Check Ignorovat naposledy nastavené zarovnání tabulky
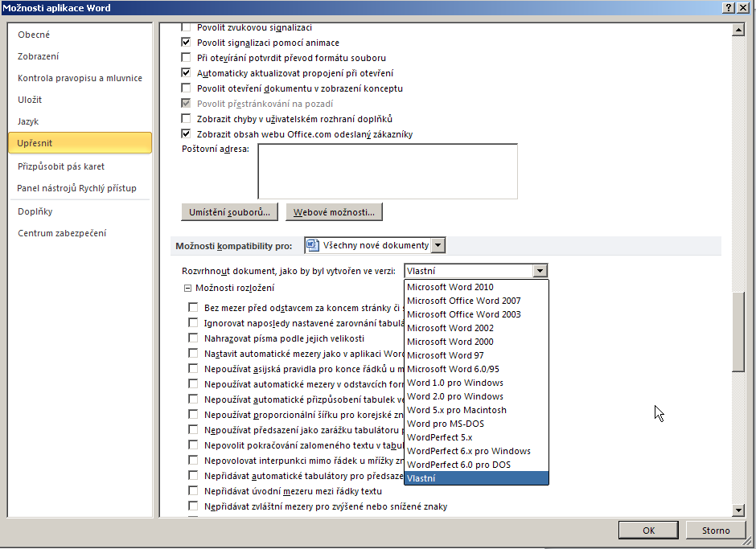The image size is (756, 549). (x=193, y=323)
